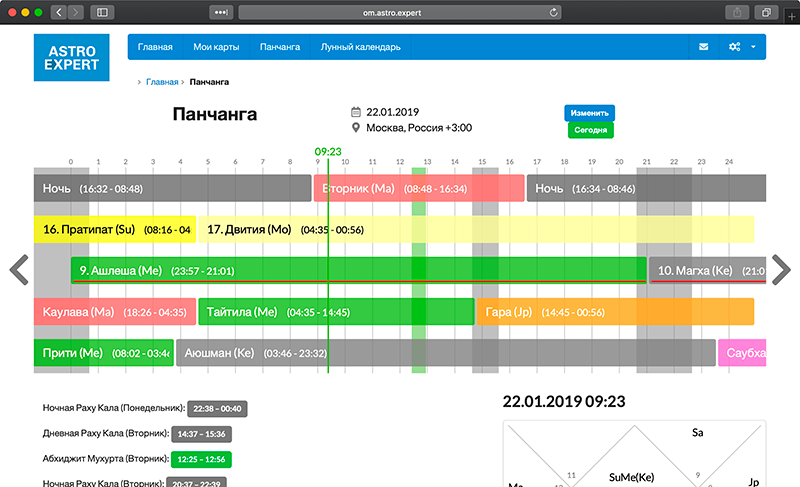Click the mail envelope icon in navbar
The image size is (800, 487).
pyautogui.click(x=704, y=47)
